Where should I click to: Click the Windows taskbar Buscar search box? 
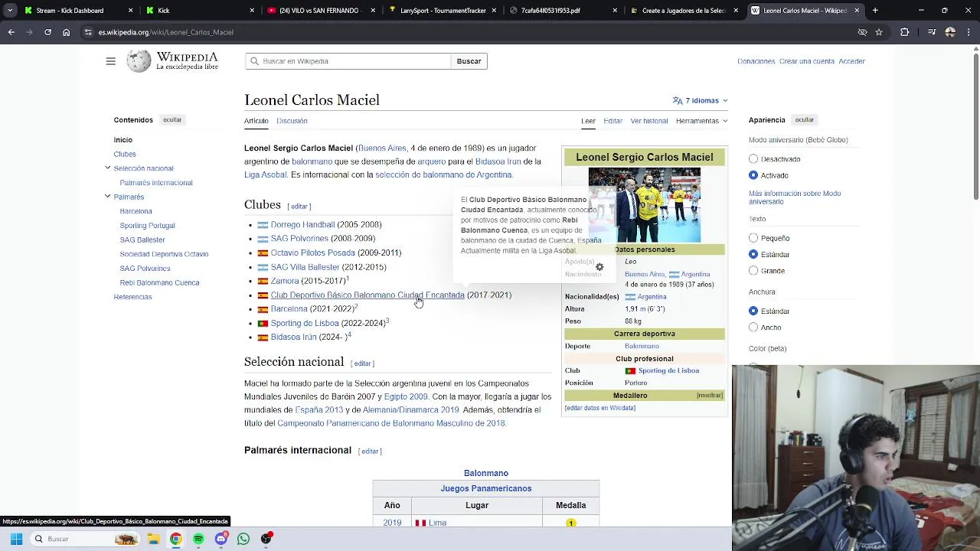coord(85,539)
